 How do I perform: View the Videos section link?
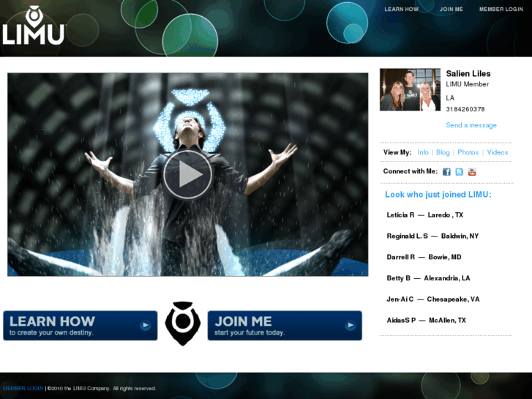[498, 152]
